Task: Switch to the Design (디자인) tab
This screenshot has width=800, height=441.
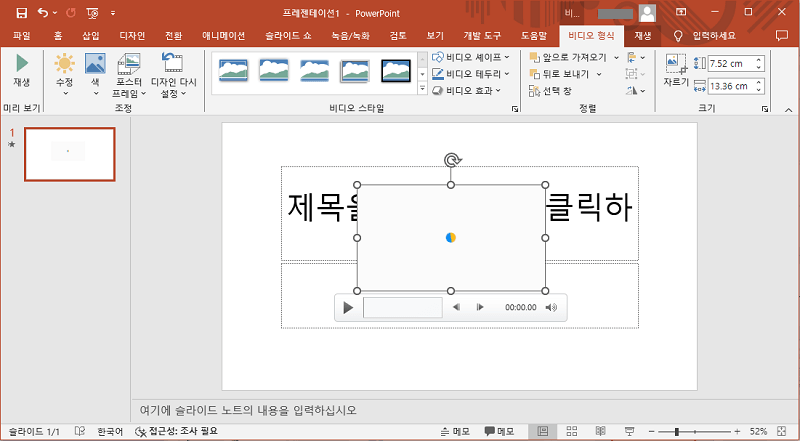Action: (132, 36)
